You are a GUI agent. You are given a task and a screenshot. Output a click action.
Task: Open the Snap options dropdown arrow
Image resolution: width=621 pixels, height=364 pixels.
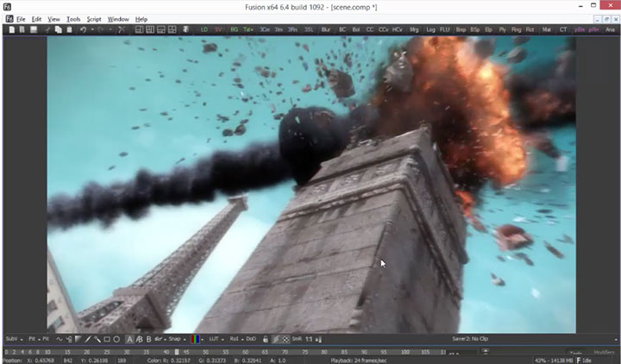185,340
